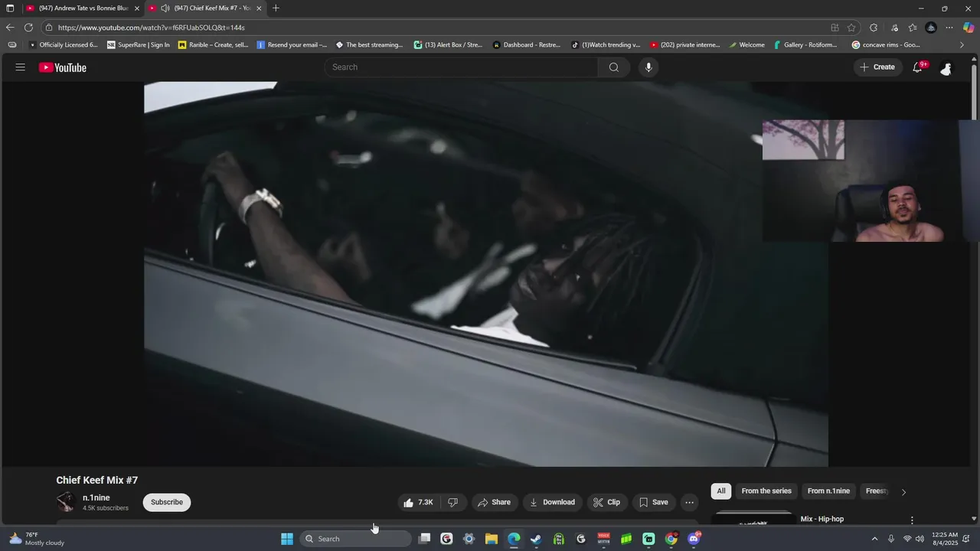The width and height of the screenshot is (980, 551).
Task: Mute the tab via its speaker icon
Action: pos(165,8)
